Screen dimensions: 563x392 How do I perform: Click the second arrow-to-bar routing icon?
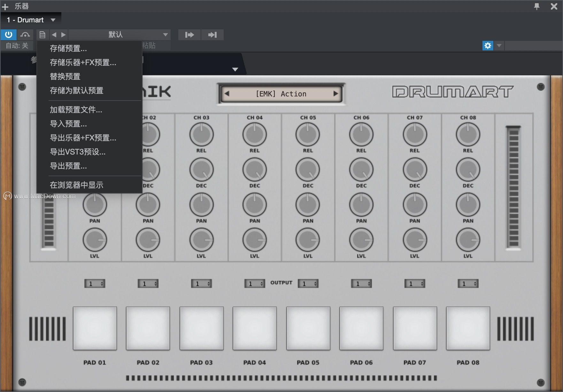tap(212, 34)
